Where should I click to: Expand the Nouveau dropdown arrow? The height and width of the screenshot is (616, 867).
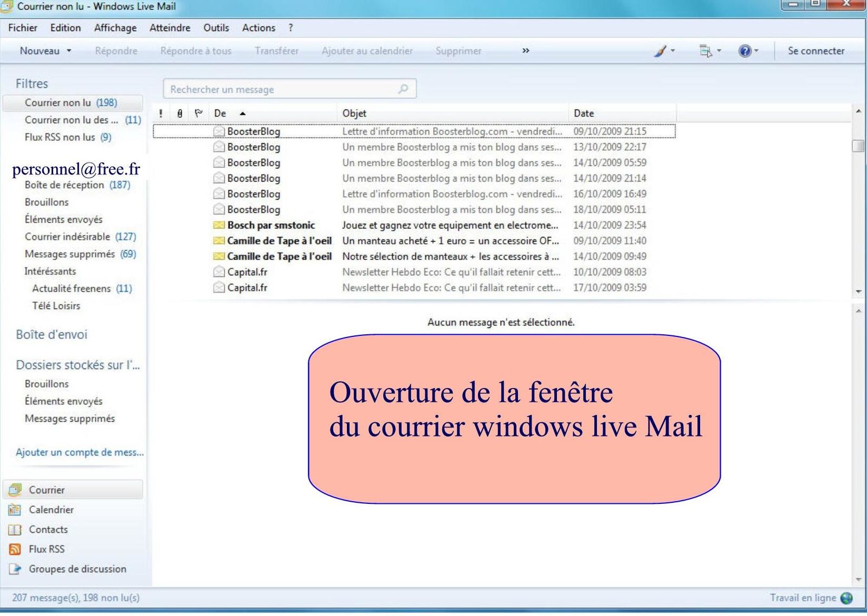point(69,51)
